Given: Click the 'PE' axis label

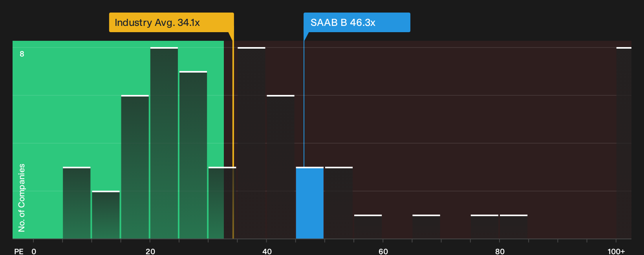Looking at the screenshot, I should click(x=19, y=251).
